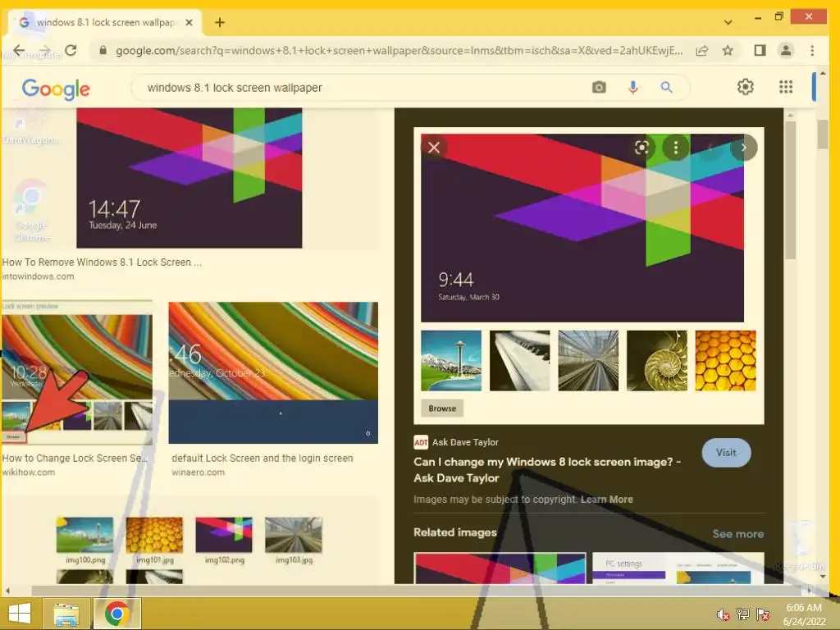Open 'How to Change Lock Screen Se...' title
840x630 pixels.
click(75, 459)
